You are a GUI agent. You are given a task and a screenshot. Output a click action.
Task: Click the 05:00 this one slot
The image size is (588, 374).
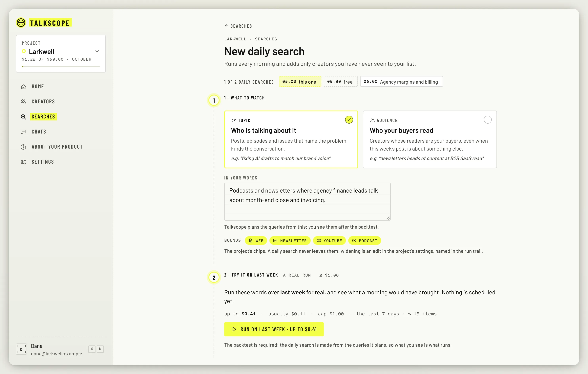tap(300, 82)
